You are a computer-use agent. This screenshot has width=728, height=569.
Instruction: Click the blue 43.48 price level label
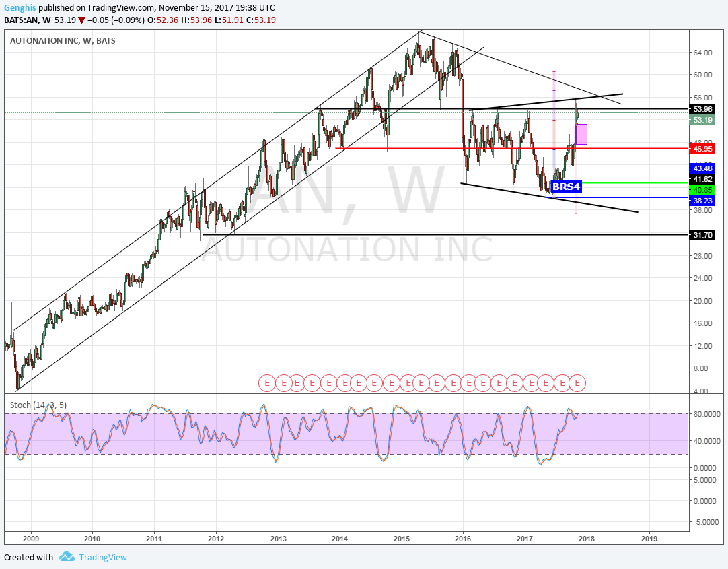tap(702, 168)
